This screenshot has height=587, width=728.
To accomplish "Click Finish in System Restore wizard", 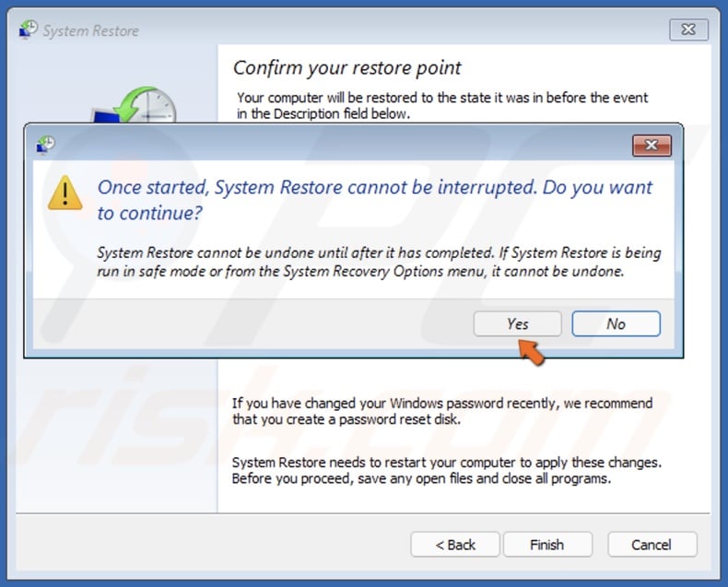I will [547, 545].
